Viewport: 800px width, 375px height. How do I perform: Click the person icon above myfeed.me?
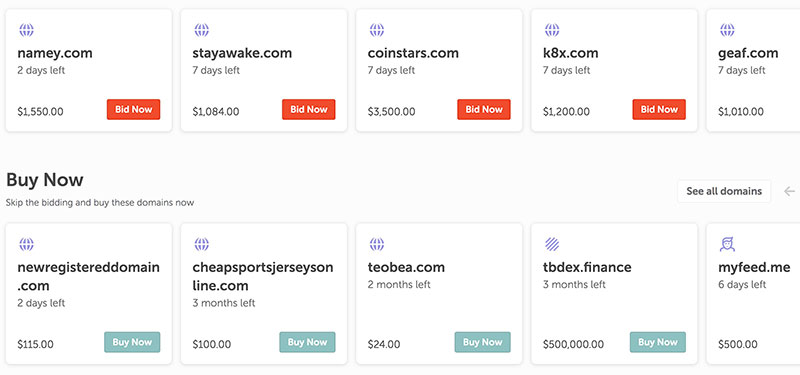click(727, 244)
